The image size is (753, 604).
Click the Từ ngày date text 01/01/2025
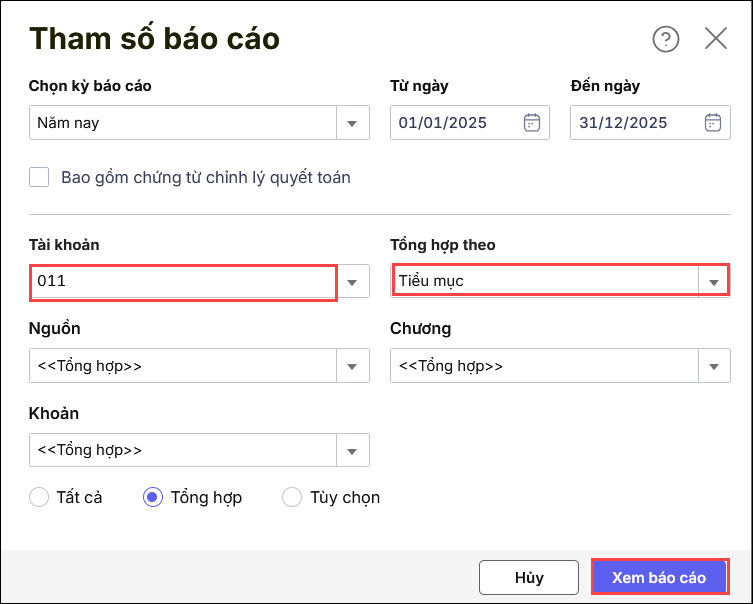[443, 123]
